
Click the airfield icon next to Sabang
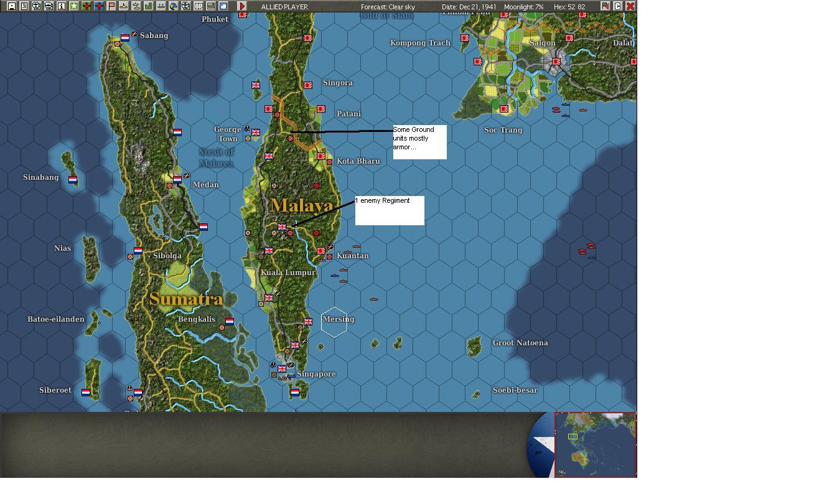click(134, 34)
